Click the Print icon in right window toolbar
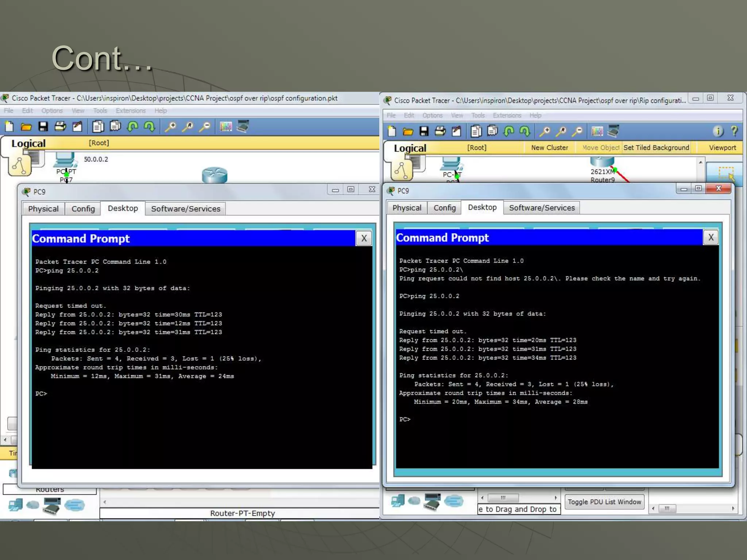The height and width of the screenshot is (560, 747). (x=440, y=131)
